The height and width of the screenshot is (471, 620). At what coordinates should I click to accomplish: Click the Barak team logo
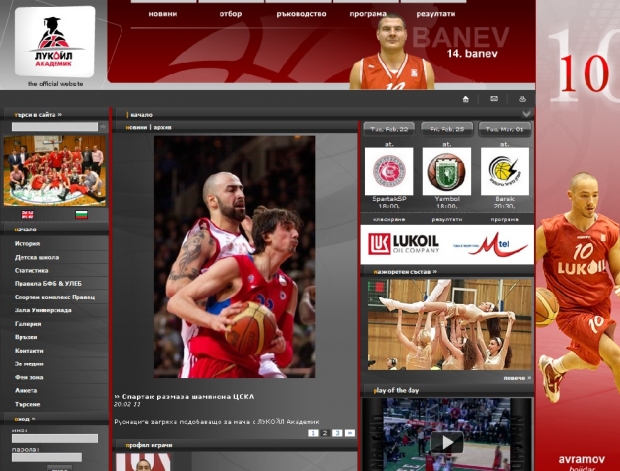pos(505,172)
